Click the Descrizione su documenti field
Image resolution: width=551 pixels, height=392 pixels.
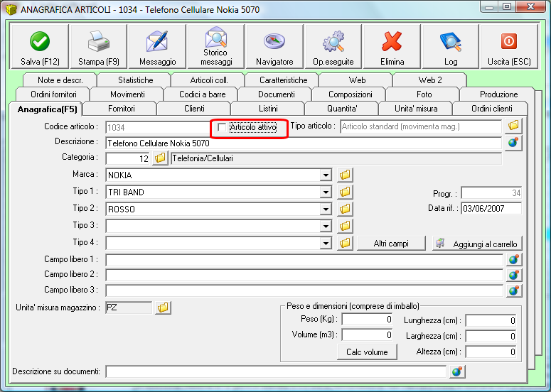click(x=276, y=371)
